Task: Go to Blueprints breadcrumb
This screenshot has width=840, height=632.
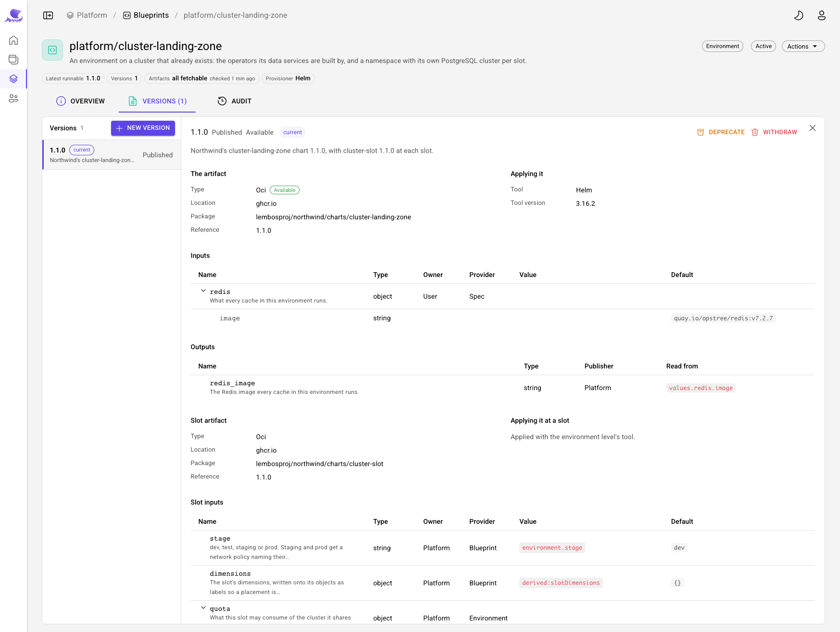Action: (146, 15)
